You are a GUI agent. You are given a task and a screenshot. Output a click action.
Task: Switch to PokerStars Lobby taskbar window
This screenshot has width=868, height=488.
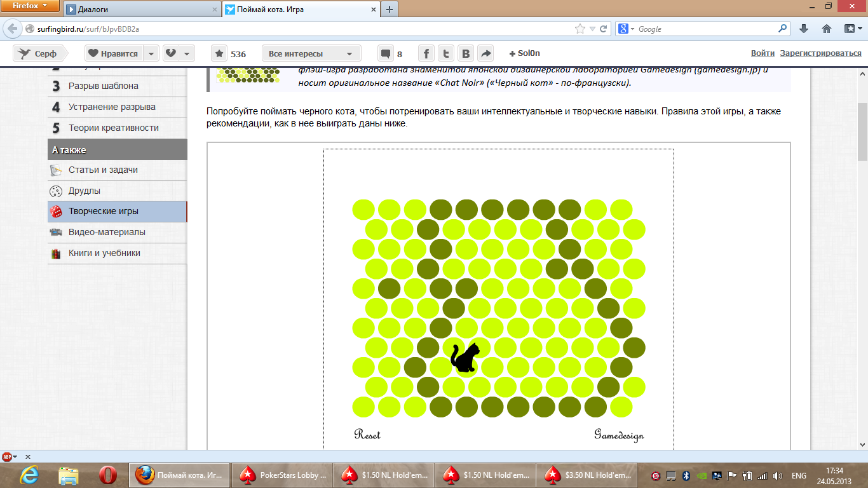(283, 475)
